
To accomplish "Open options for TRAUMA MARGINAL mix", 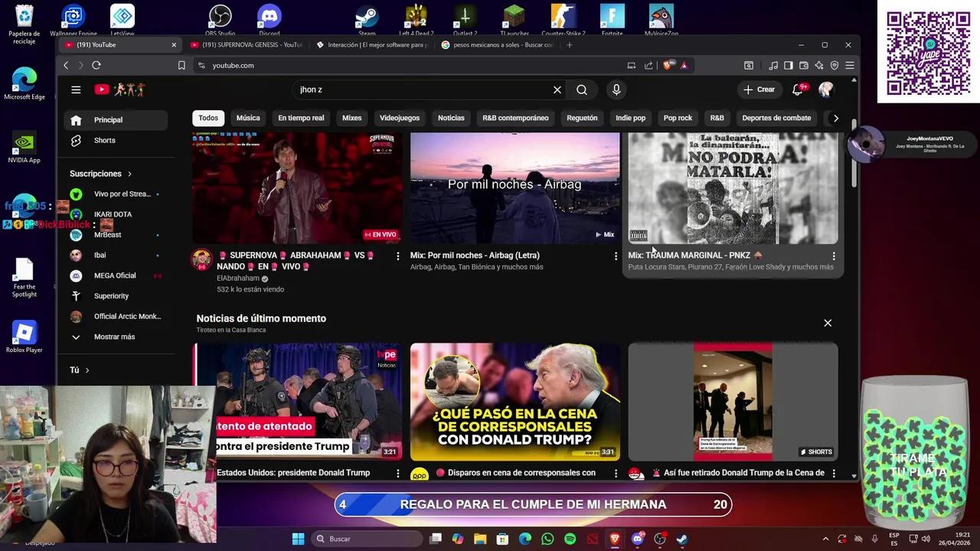I will [834, 256].
